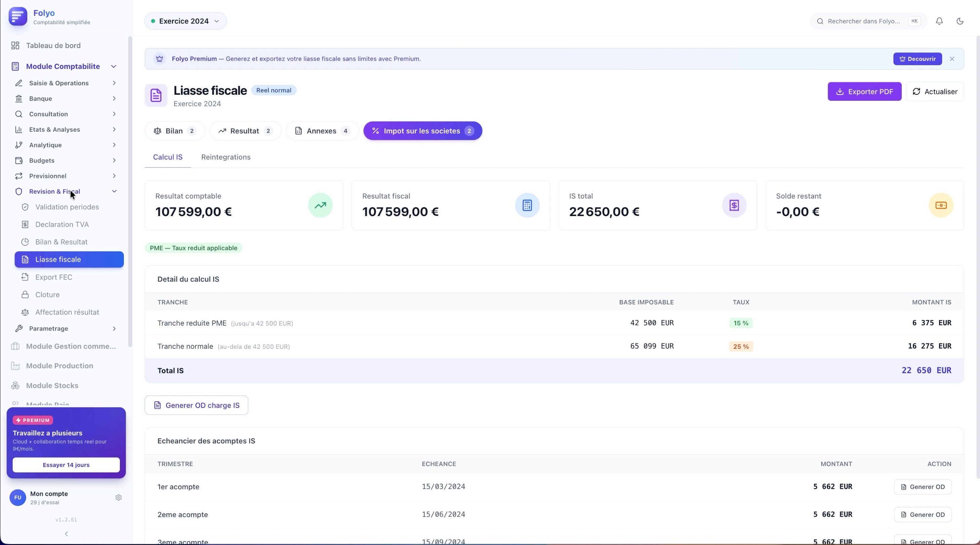Dismiss the Folyo Premium banner
The image size is (980, 545).
pos(951,59)
